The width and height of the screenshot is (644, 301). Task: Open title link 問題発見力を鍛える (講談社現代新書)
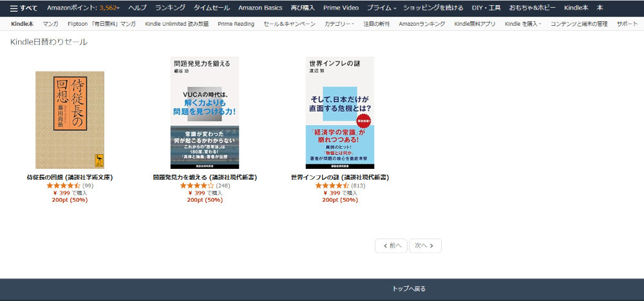(205, 178)
